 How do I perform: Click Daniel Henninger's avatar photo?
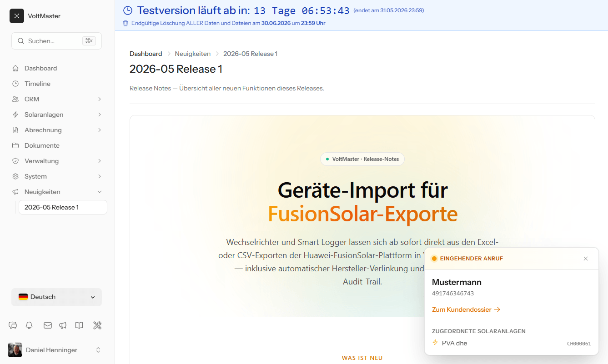pos(15,350)
